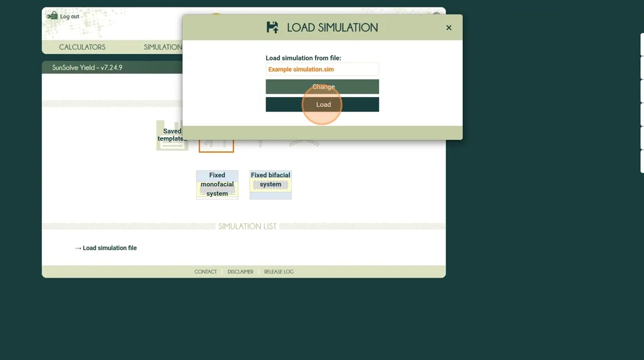
Task: Select the X-shaped template icon below the dialog
Action: [304, 143]
